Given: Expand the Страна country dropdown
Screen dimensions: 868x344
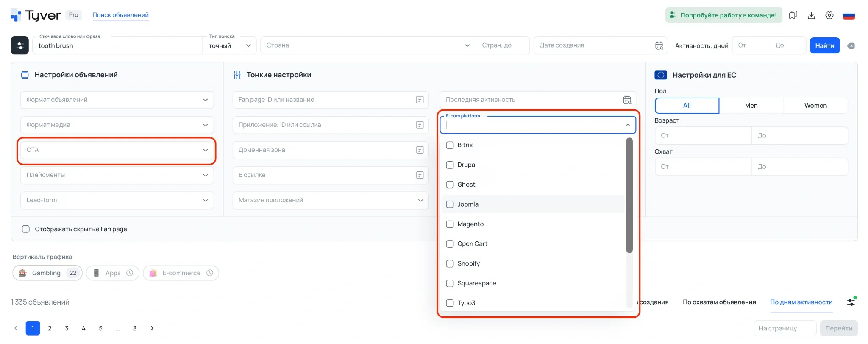Looking at the screenshot, I should pos(368,45).
